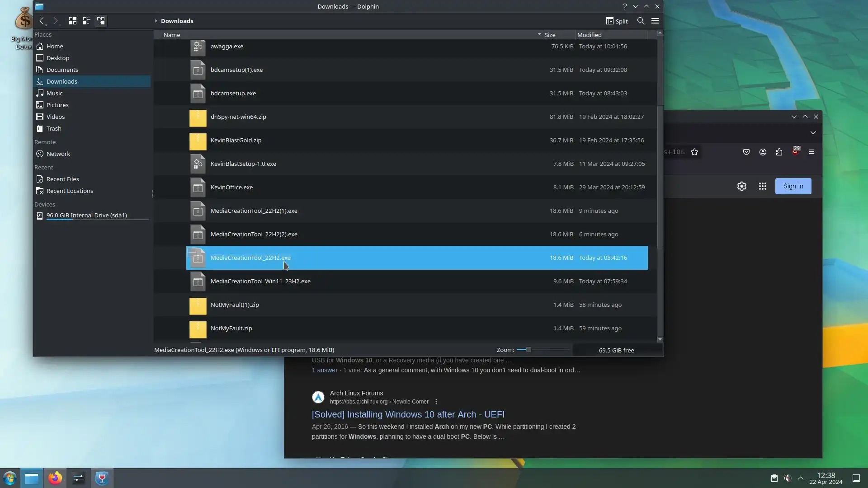Toggle Split view in Dolphin
868x488 pixels.
[x=617, y=21]
